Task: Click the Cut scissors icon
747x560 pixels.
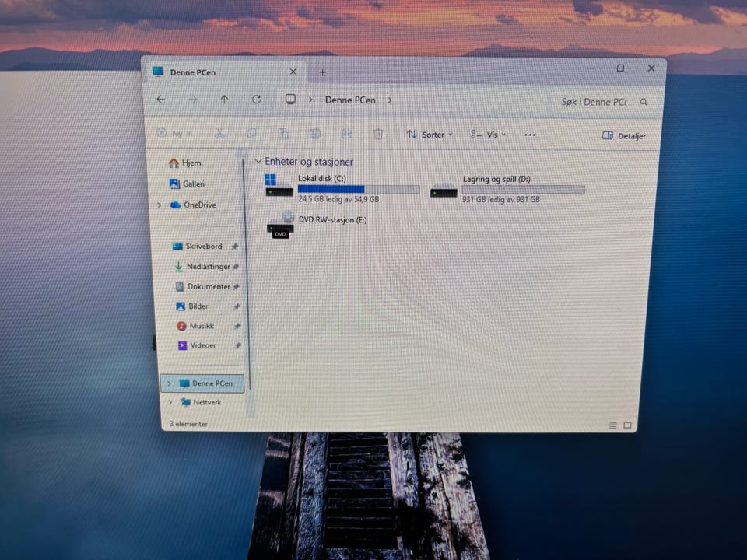Action: [x=219, y=133]
